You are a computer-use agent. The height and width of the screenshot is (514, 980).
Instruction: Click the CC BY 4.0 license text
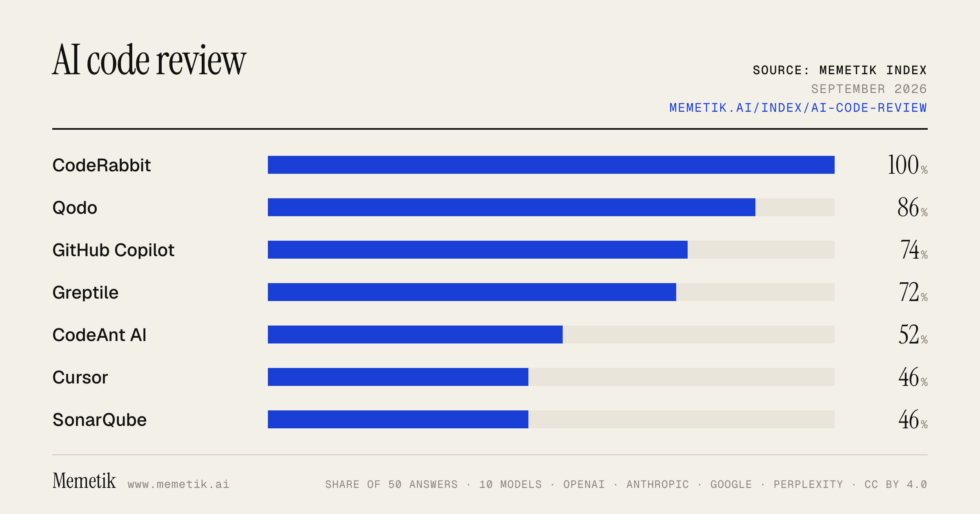896,484
